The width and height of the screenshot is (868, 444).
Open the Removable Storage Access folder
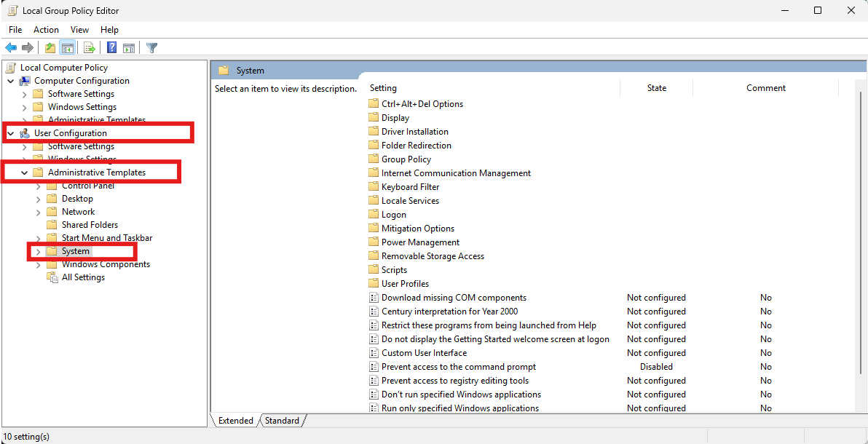pyautogui.click(x=433, y=255)
